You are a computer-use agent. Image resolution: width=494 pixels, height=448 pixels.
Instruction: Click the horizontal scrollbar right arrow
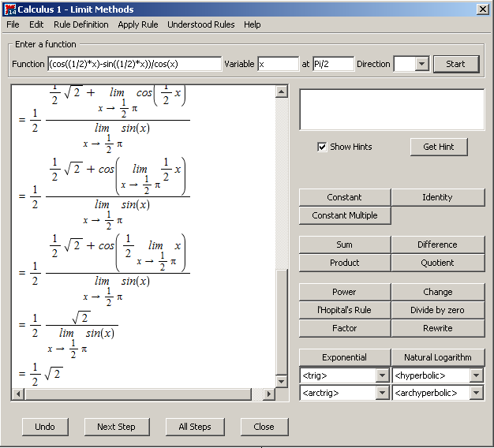click(269, 394)
